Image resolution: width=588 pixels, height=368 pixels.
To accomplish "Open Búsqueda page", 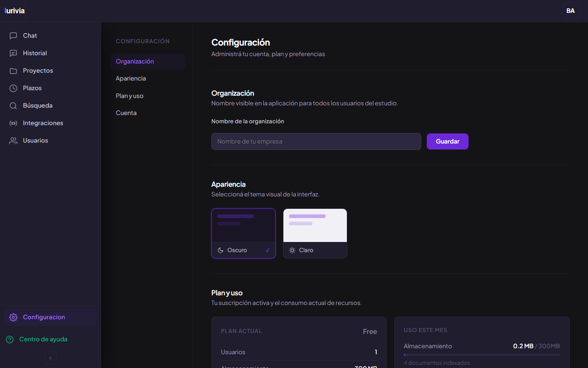I will point(51,106).
